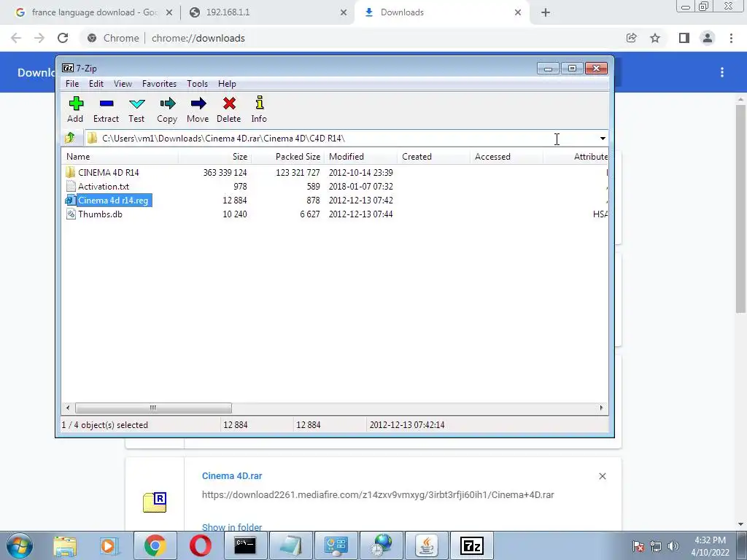Click the Extract toolbar icon

pos(106,109)
